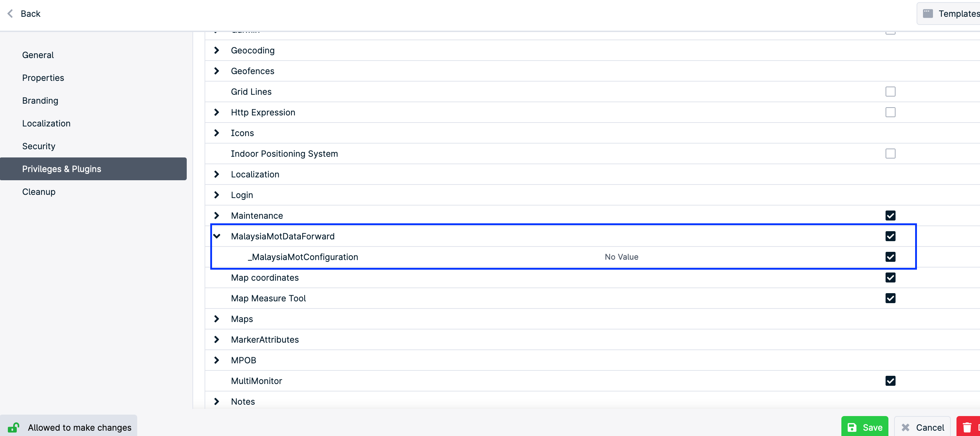Click the Back arrow icon
980x436 pixels.
pyautogui.click(x=10, y=14)
